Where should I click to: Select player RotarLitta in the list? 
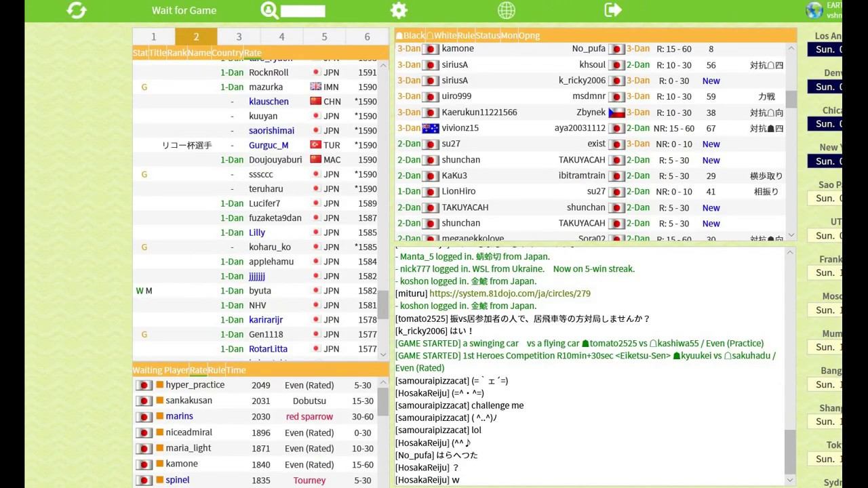269,349
